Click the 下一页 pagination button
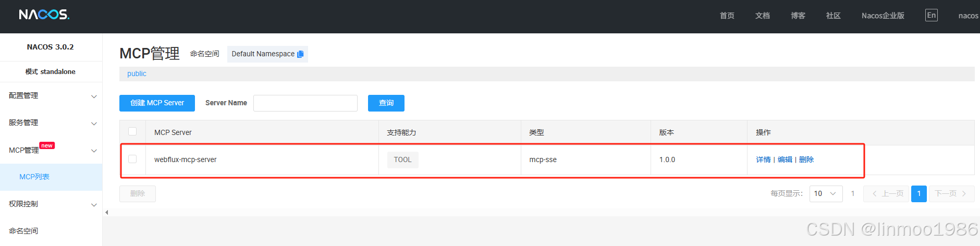 click(951, 193)
